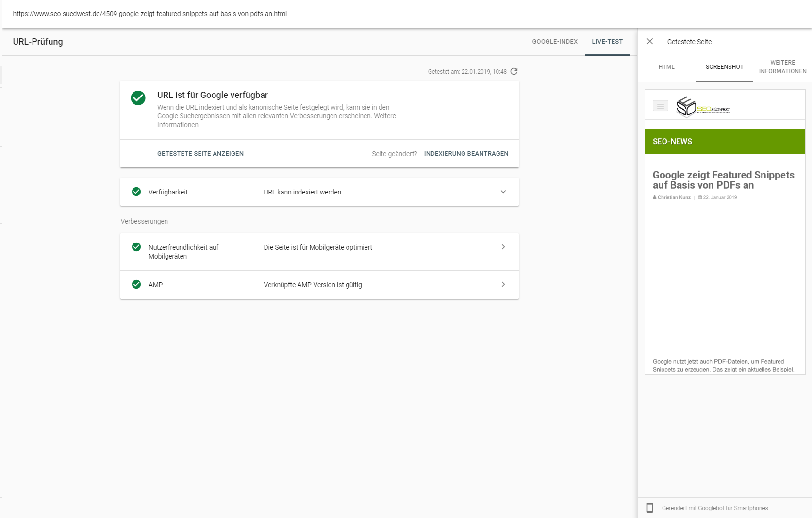812x518 pixels.
Task: Click the article headline in the screenshot preview
Action: 724,180
